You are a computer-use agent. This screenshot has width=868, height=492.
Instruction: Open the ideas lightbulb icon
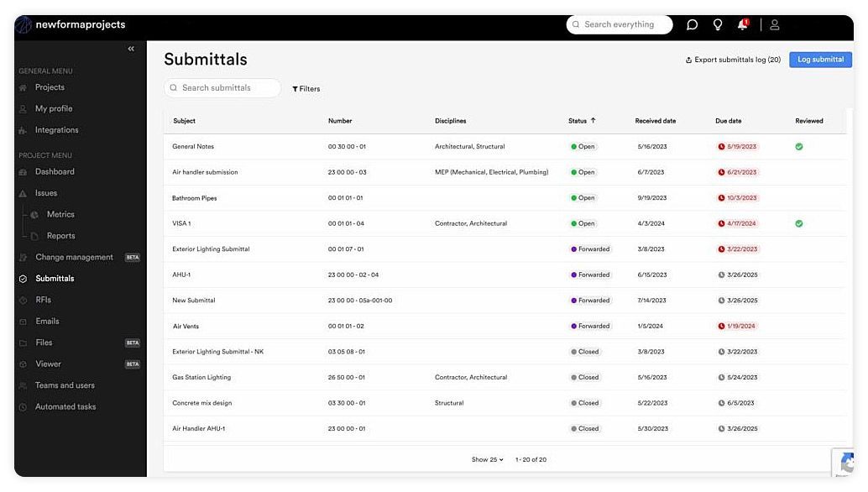coord(717,24)
